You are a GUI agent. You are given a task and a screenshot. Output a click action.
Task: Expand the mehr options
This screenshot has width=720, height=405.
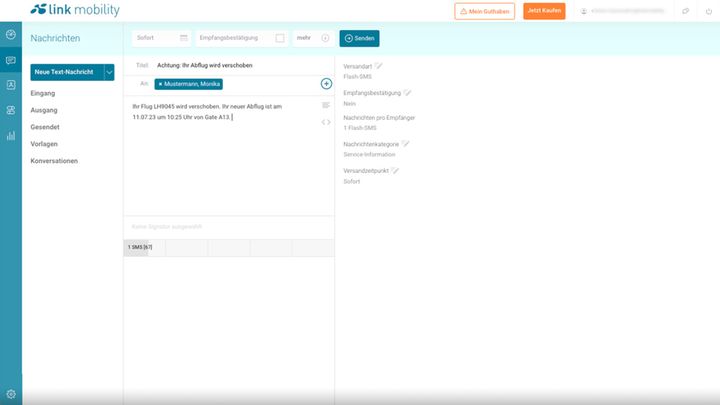313,38
